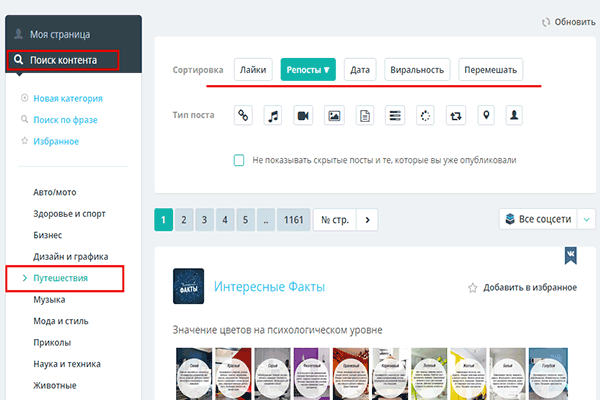Filter posts by document icon
Image resolution: width=600 pixels, height=400 pixels.
tap(365, 115)
